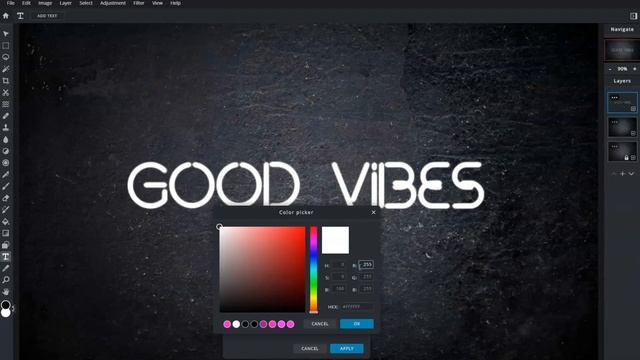Screen dimensions: 640x360
Task: Open the Layer menu
Action: [x=65, y=3]
